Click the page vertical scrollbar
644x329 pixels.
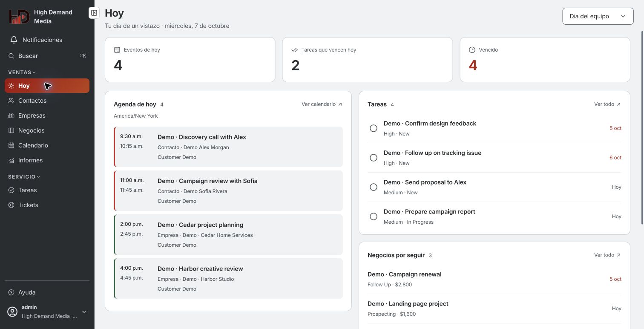pyautogui.click(x=642, y=128)
